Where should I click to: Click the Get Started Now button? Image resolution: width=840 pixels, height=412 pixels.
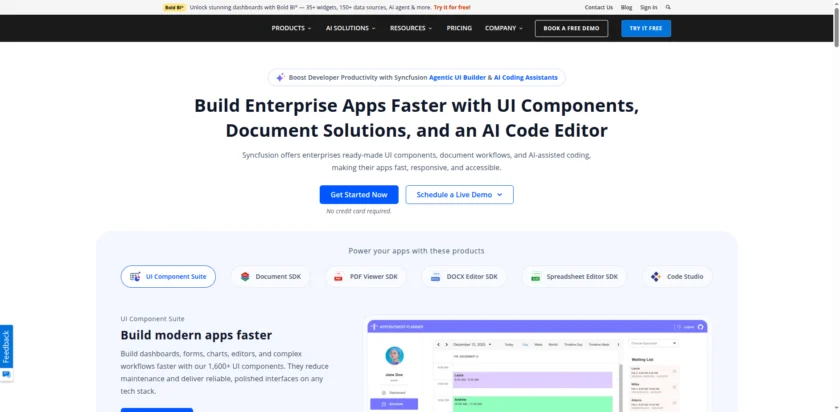(359, 194)
